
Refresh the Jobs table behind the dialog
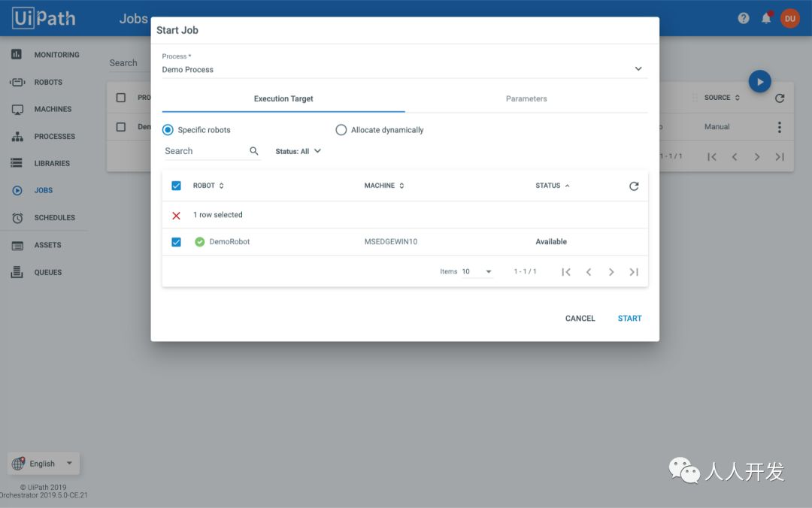tap(780, 98)
